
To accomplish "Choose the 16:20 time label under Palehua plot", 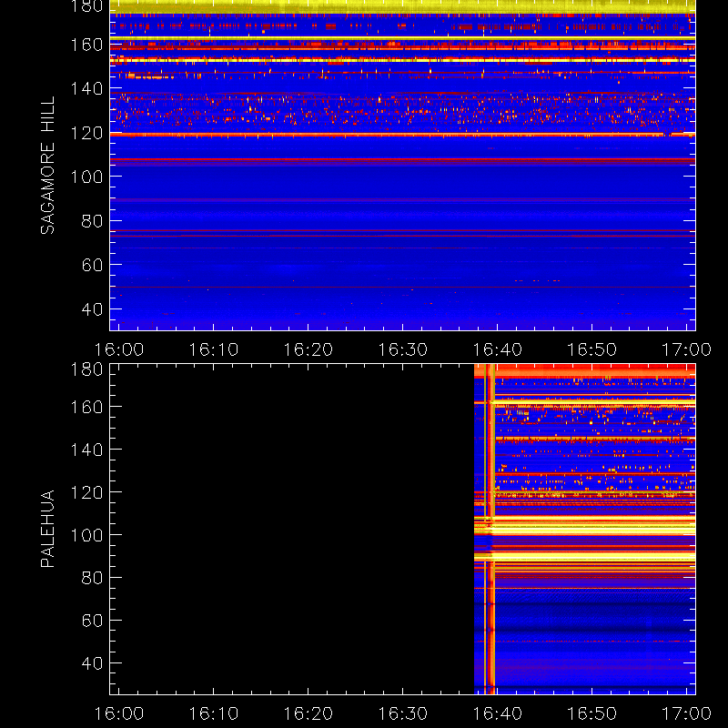I will [x=308, y=713].
